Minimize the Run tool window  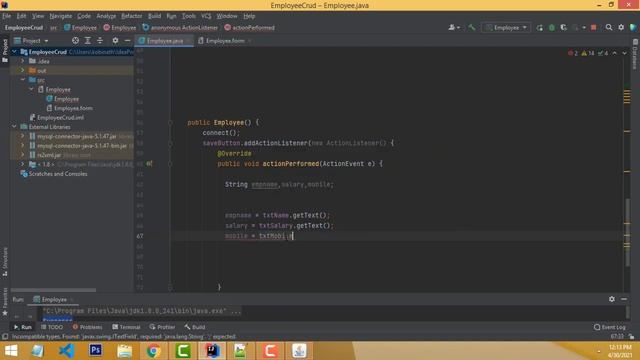[624, 299]
